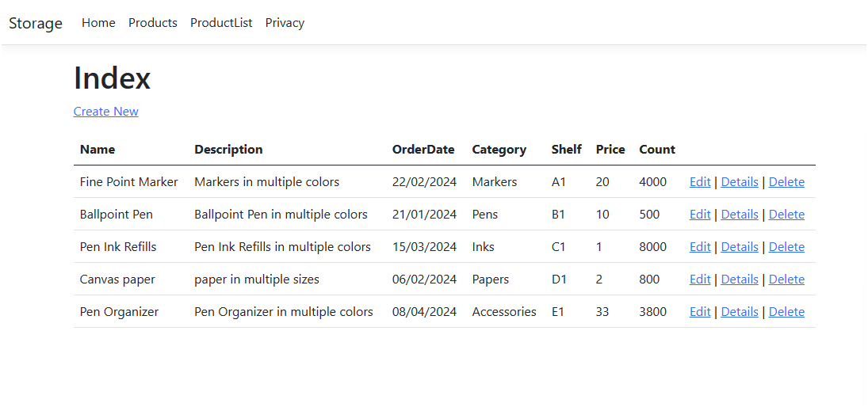The image size is (868, 407).
Task: Click the count value 8000
Action: click(653, 247)
